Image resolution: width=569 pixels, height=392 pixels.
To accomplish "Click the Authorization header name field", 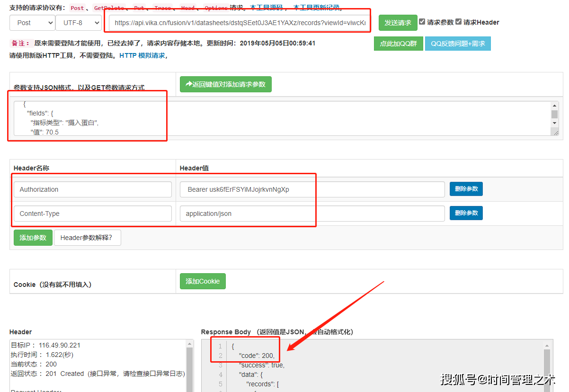I will point(92,189).
